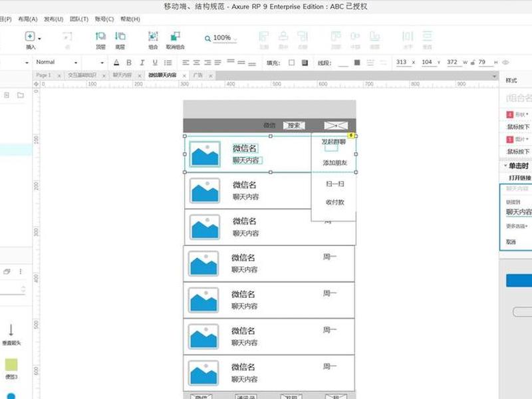The width and height of the screenshot is (532, 399).
Task: Click the ruler origin crosshair icon
Action: (37, 84)
